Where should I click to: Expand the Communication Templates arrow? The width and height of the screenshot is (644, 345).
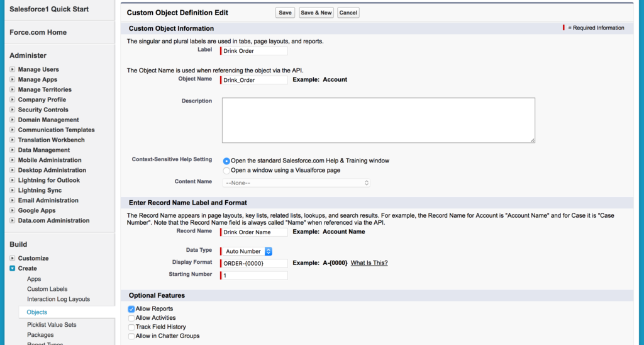(13, 130)
